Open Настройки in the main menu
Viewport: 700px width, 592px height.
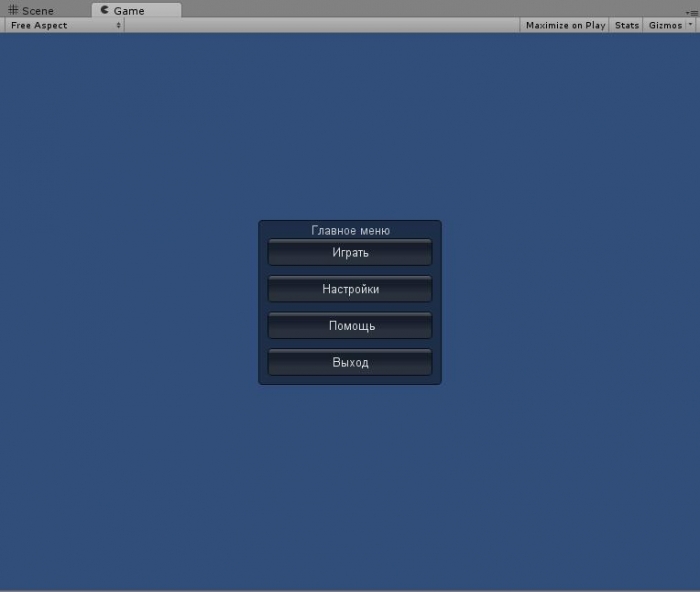[350, 289]
